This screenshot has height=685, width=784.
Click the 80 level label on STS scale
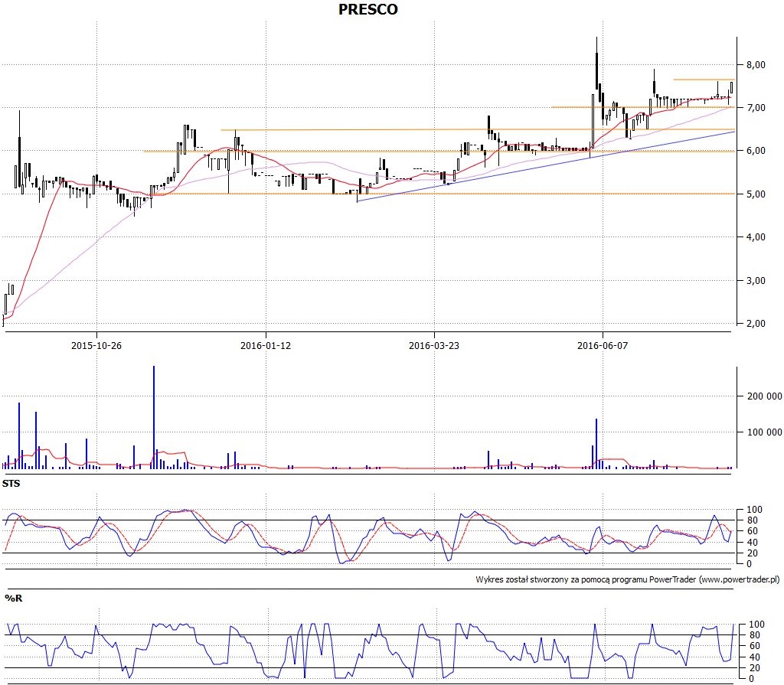(x=752, y=520)
